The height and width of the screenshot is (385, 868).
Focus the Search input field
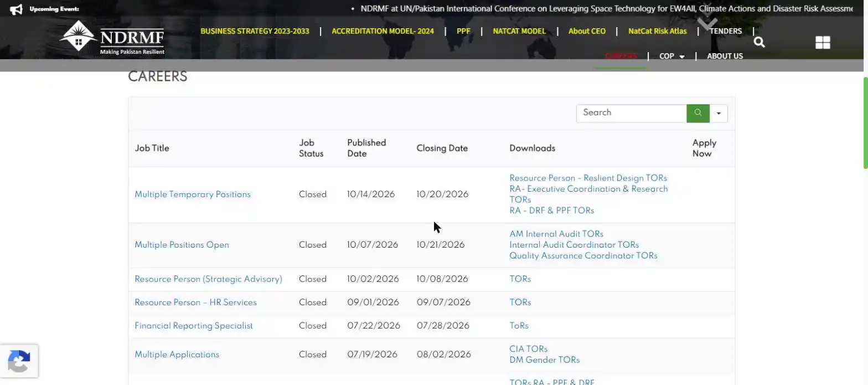pyautogui.click(x=631, y=113)
